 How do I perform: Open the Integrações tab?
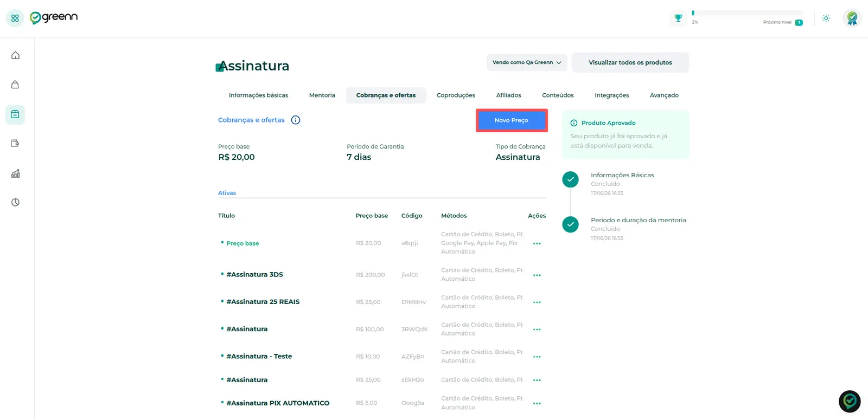611,95
